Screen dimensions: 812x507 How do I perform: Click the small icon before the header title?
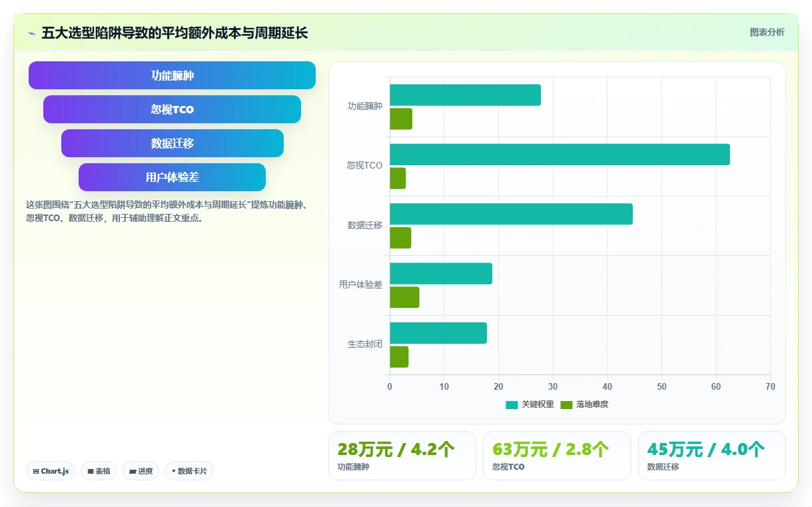pyautogui.click(x=31, y=33)
